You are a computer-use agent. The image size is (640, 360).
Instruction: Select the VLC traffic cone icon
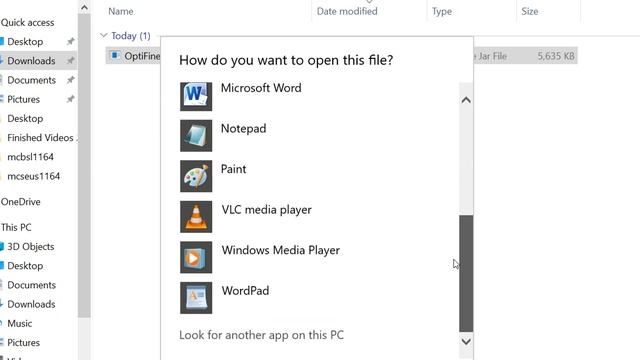click(x=196, y=217)
